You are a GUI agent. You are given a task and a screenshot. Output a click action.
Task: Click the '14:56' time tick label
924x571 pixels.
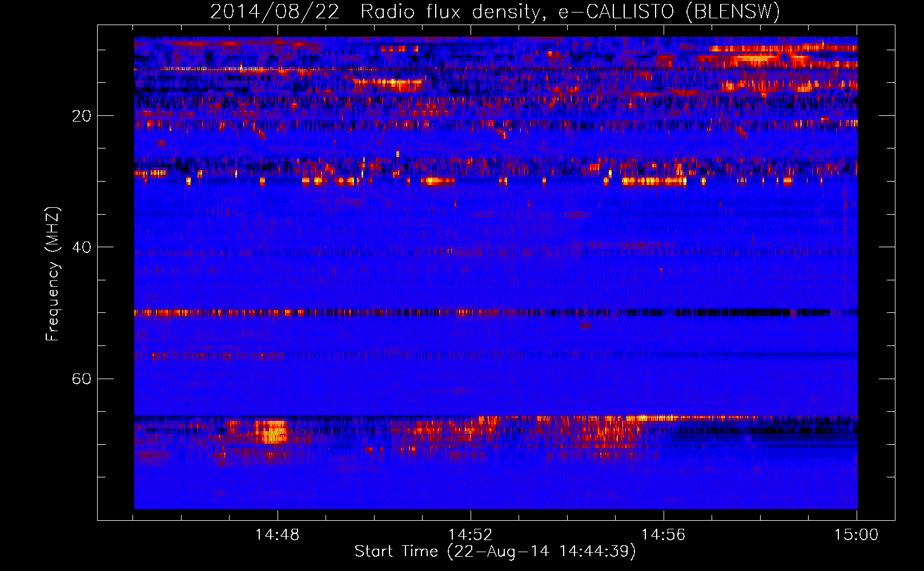663,535
